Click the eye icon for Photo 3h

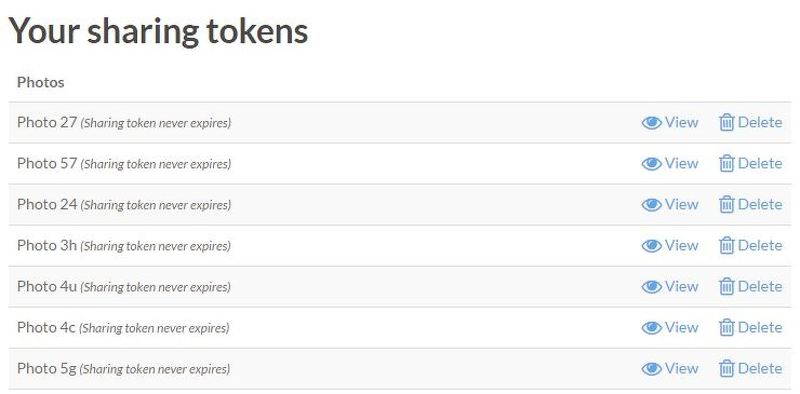652,246
